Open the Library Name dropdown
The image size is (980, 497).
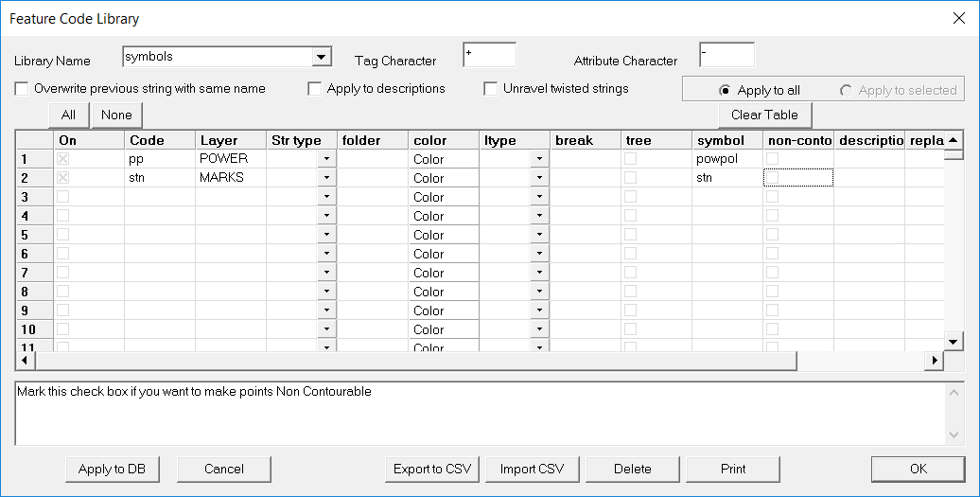tap(322, 57)
